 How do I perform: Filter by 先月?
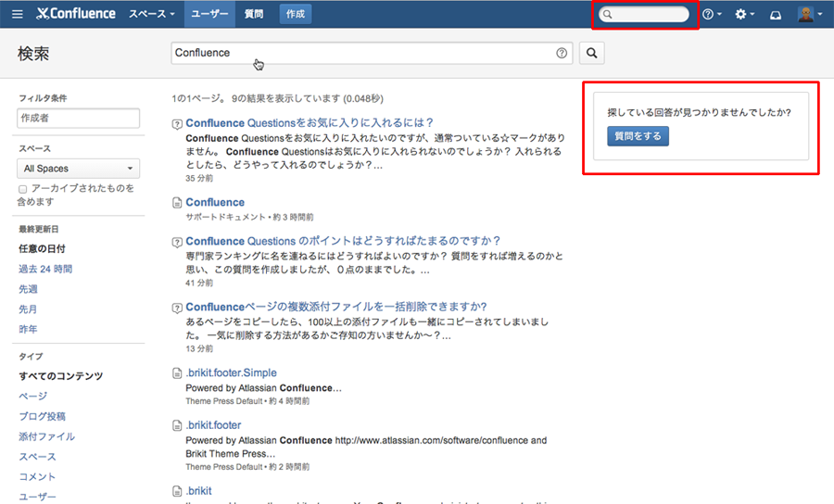(x=28, y=309)
